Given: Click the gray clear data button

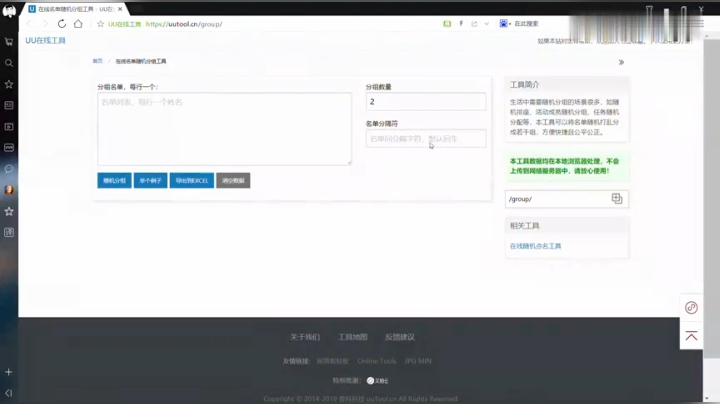Looking at the screenshot, I should (x=233, y=180).
